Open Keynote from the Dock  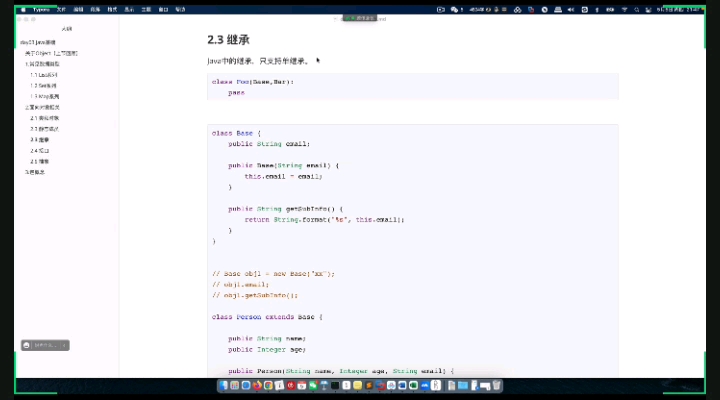[324, 385]
